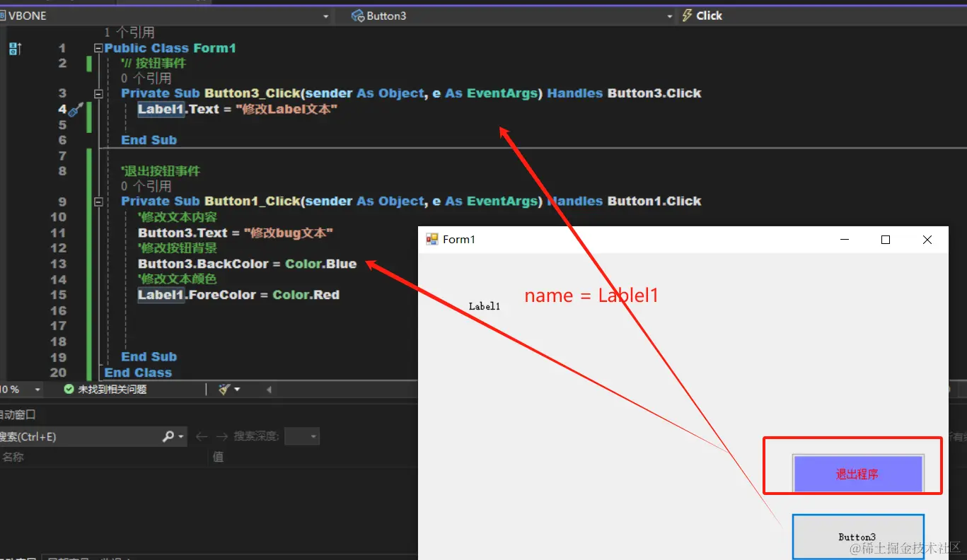Click the 值 column header
The image size is (967, 560).
point(219,457)
